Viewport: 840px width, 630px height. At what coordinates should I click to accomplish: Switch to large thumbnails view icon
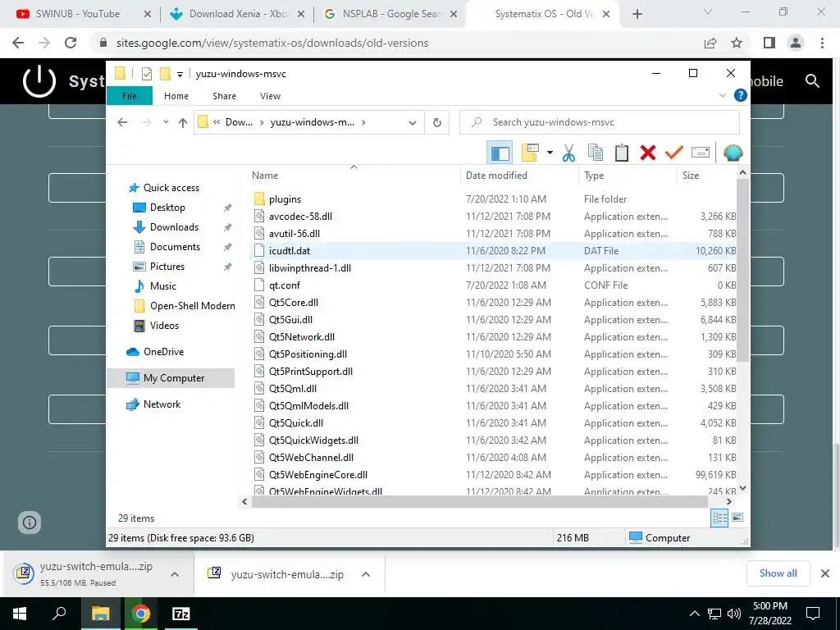(x=737, y=518)
